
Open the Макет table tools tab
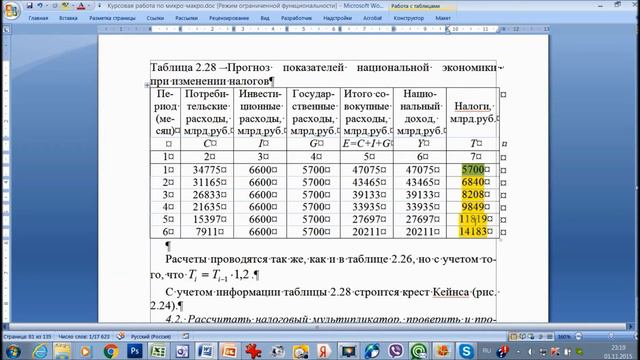click(x=443, y=18)
